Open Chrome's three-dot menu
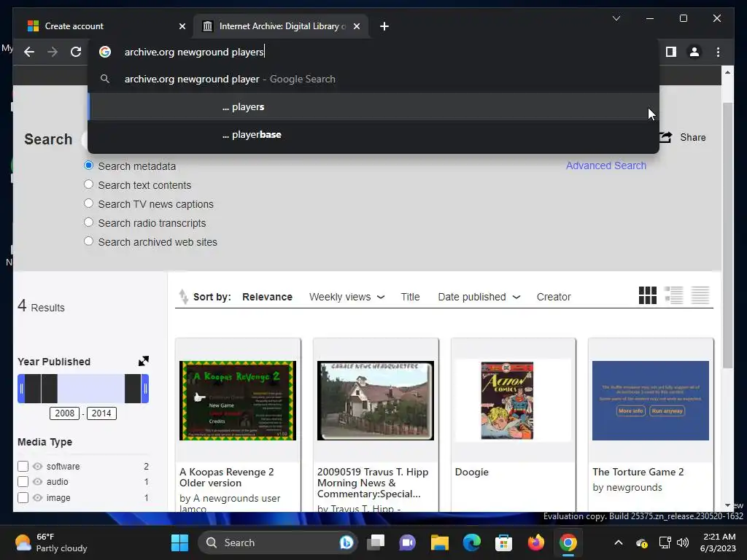Image resolution: width=747 pixels, height=560 pixels. (718, 52)
